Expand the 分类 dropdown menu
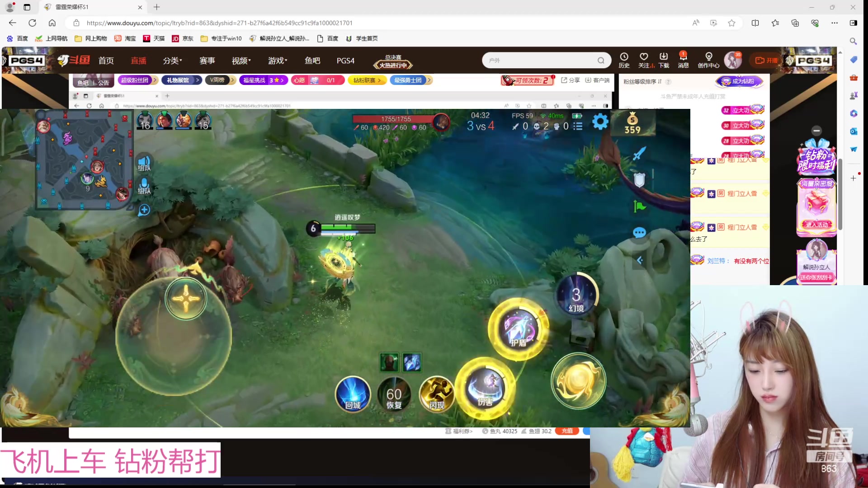 coord(172,61)
